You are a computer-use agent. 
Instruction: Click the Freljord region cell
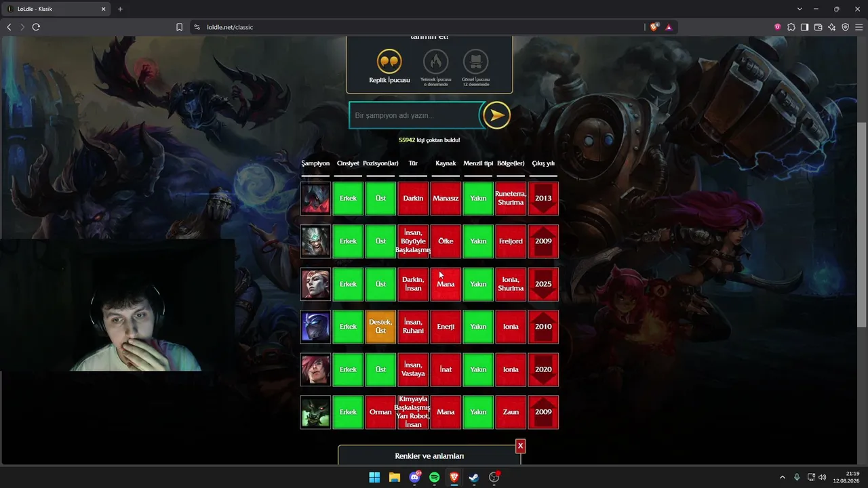[x=511, y=241]
